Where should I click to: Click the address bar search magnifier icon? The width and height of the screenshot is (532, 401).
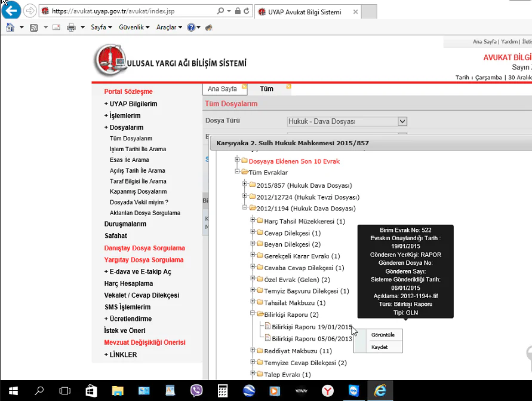(x=220, y=11)
